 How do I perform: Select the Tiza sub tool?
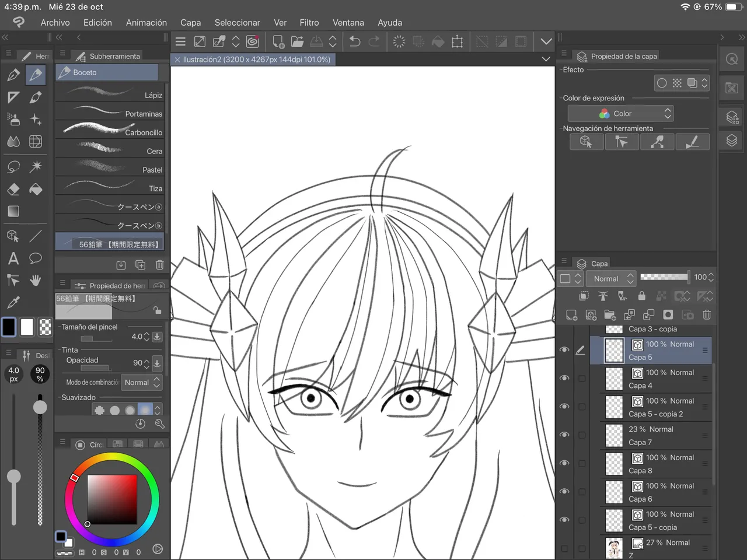coord(110,185)
